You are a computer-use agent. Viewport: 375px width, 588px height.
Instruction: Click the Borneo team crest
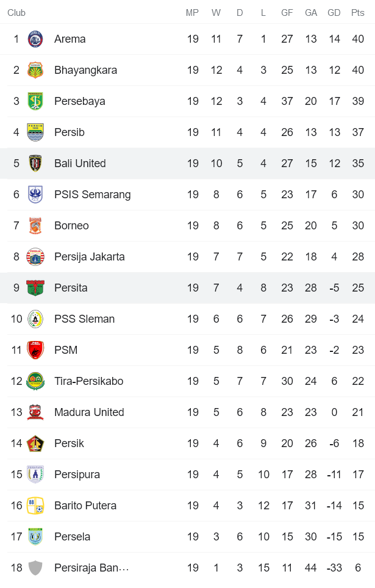[x=36, y=225]
